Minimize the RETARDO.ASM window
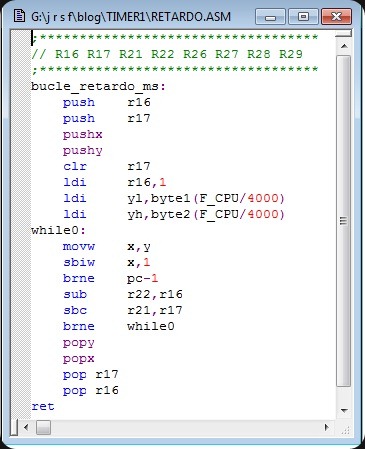Screen dimensions: 365x449 pos(270,17)
